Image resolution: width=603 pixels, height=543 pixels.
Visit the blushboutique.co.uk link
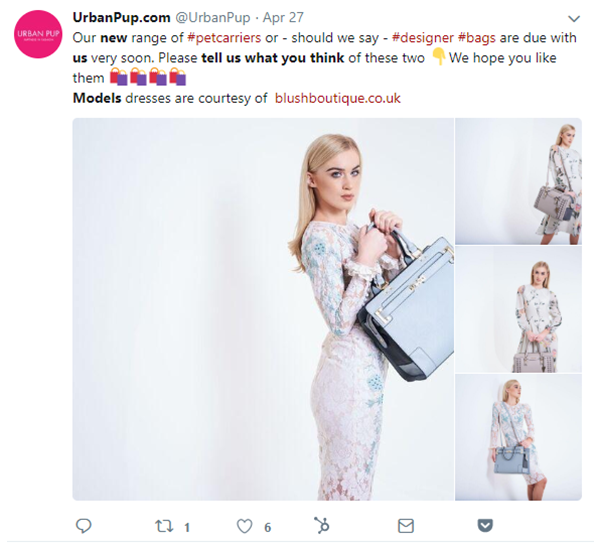[337, 99]
